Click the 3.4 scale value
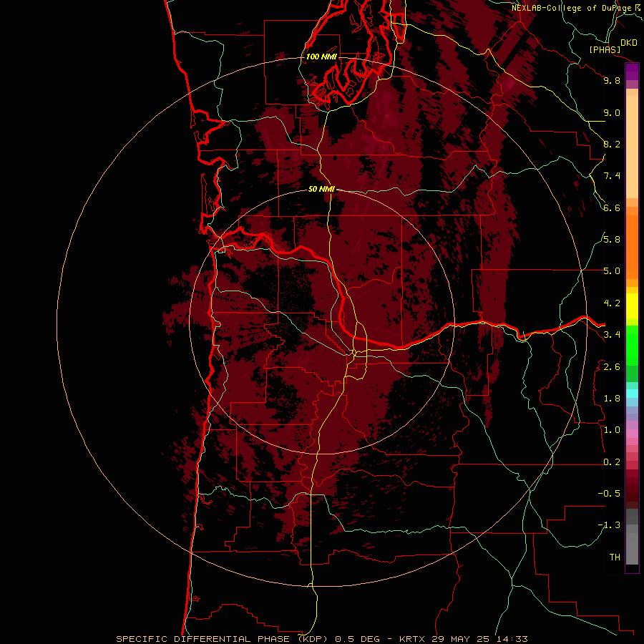Viewport: 644px width, 644px height. 612,335
